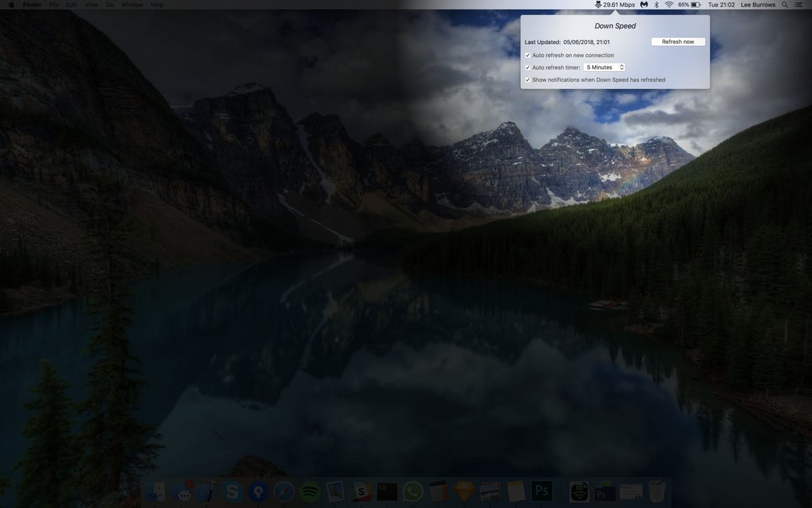The image size is (812, 508).
Task: Click the Down Speed 29.61 Mbps menu bar item
Action: coord(615,5)
